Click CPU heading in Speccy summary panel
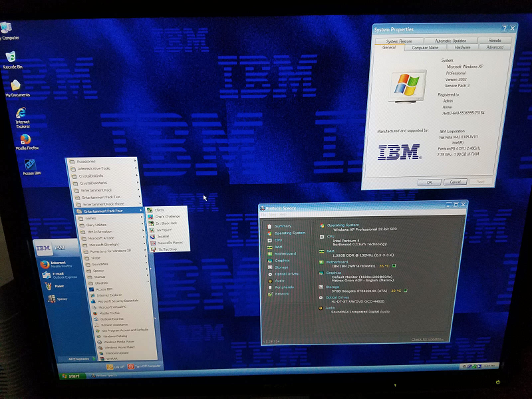 tap(331, 237)
